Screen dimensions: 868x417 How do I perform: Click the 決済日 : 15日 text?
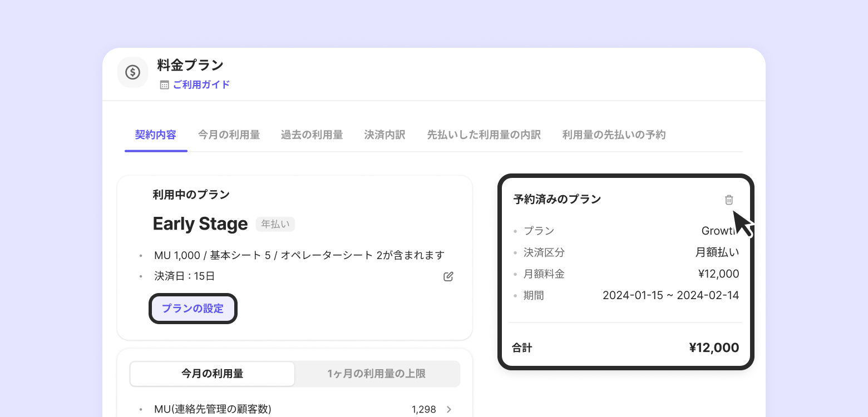(185, 276)
